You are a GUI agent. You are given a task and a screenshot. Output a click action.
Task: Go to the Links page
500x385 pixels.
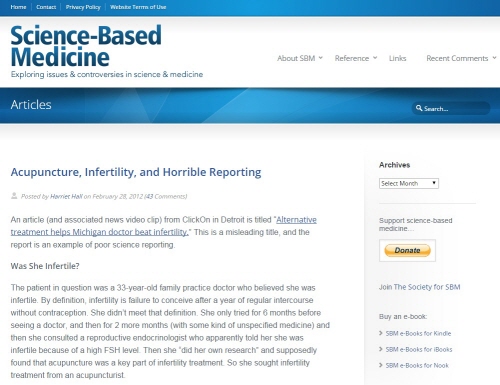coord(397,58)
